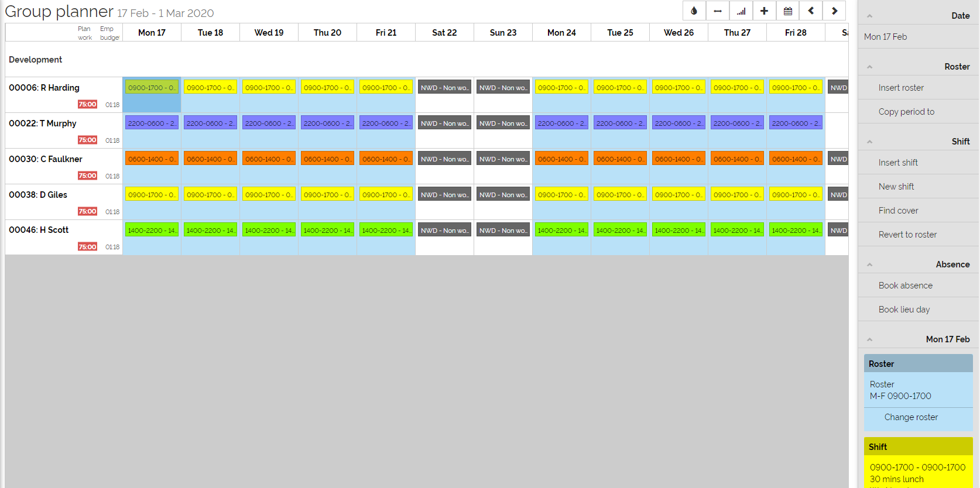Click the plus add icon in toolbar
The height and width of the screenshot is (488, 980).
point(765,11)
